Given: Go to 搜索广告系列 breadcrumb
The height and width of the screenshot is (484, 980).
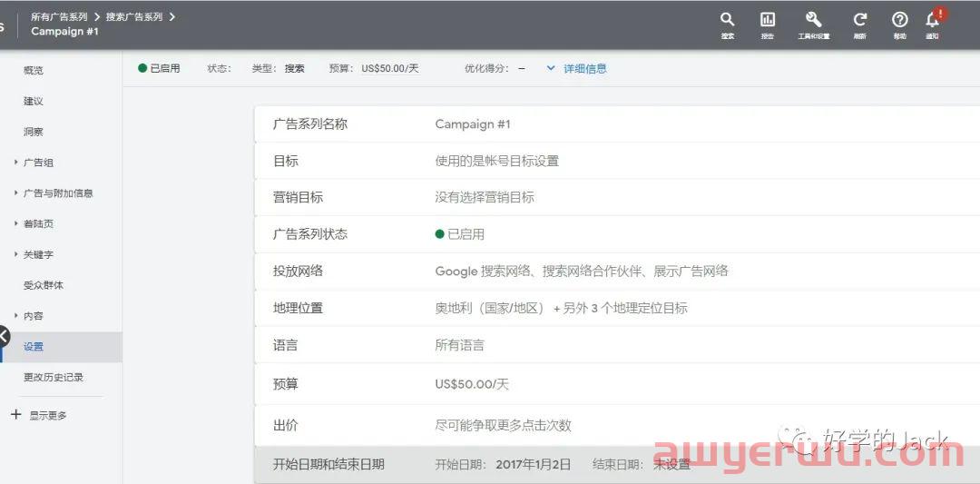Looking at the screenshot, I should [134, 17].
